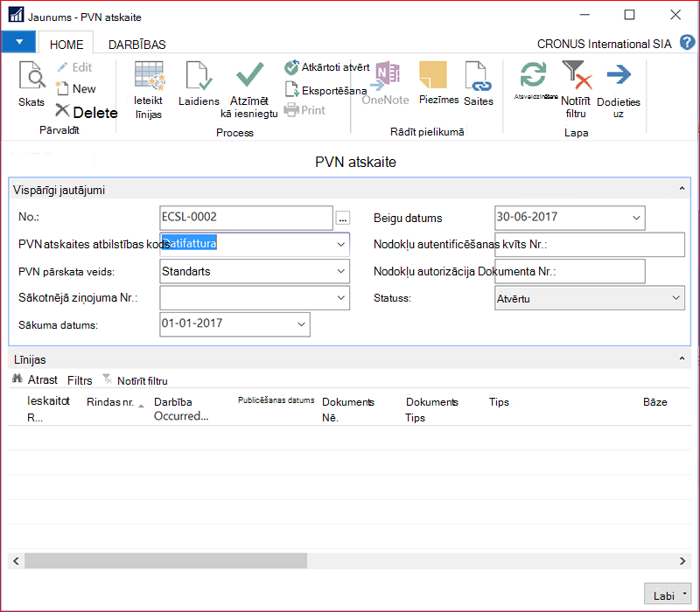
Task: Select the HOME ribbon tab
Action: [x=66, y=45]
